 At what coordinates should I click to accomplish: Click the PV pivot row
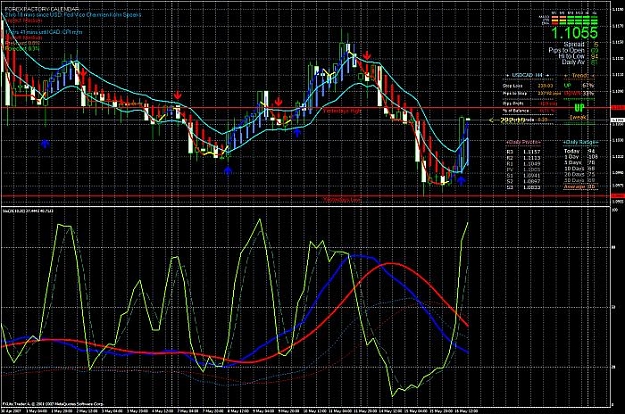click(523, 170)
